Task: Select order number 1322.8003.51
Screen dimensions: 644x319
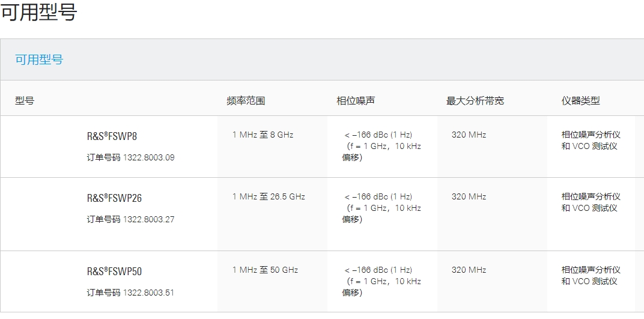Action: pos(148,293)
